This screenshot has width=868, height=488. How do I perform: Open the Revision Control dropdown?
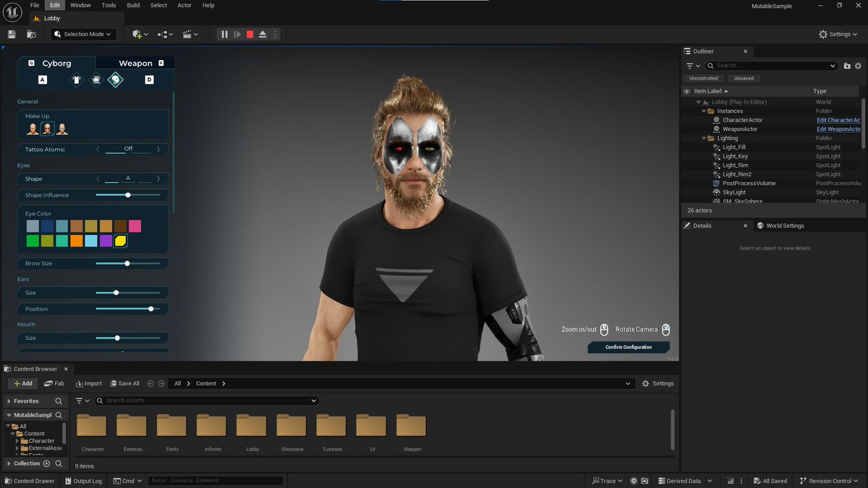tap(830, 481)
